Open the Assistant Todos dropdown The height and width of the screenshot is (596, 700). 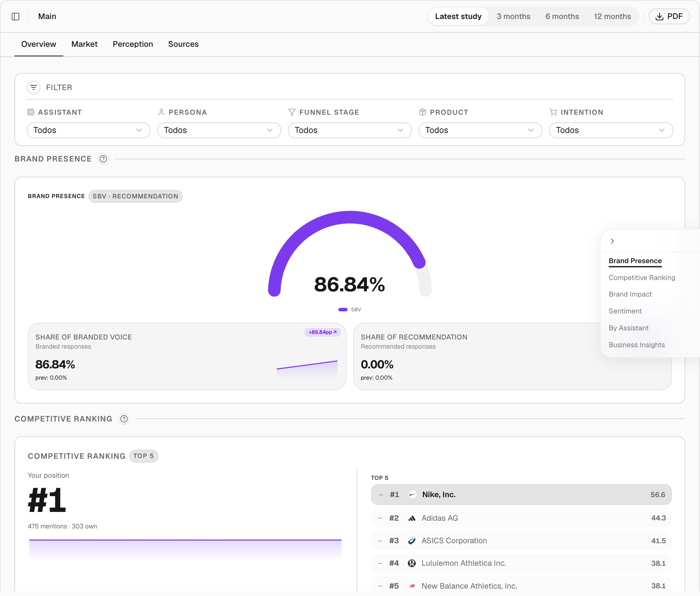pos(88,130)
